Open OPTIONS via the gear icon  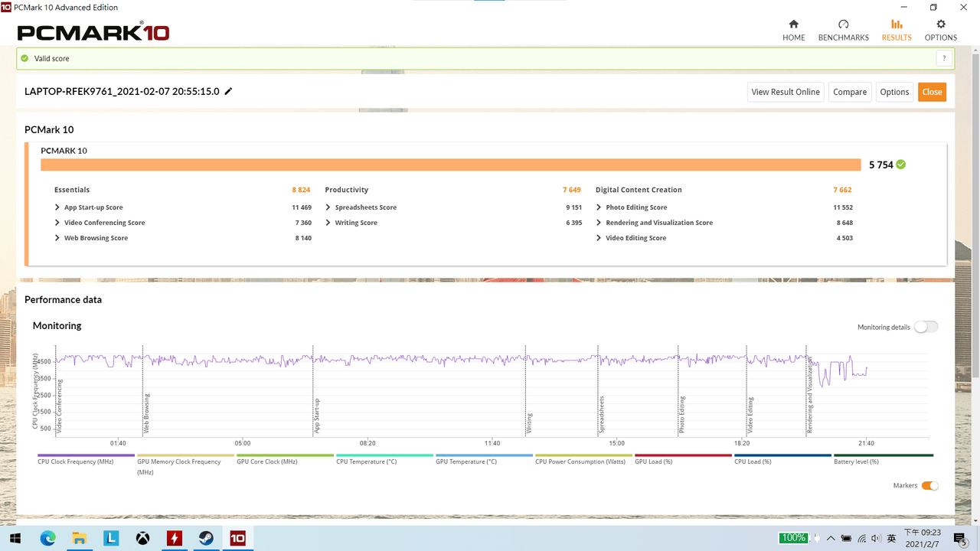(941, 24)
